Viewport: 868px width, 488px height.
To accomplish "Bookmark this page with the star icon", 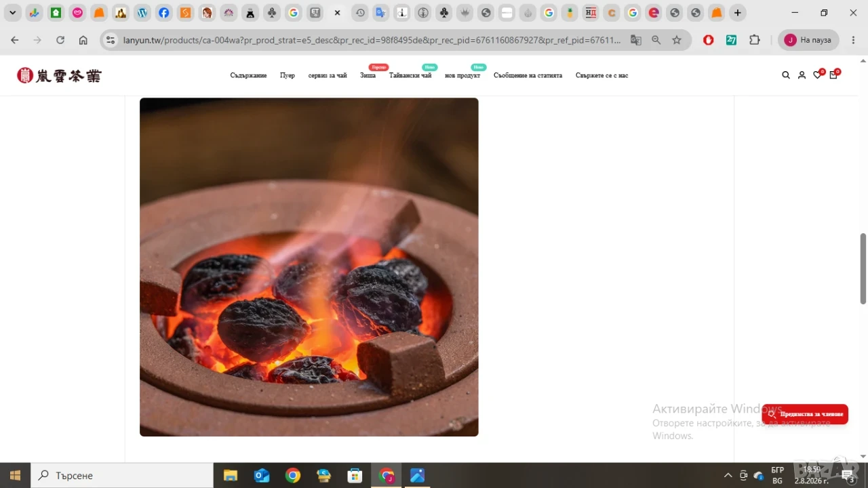I will click(x=676, y=40).
